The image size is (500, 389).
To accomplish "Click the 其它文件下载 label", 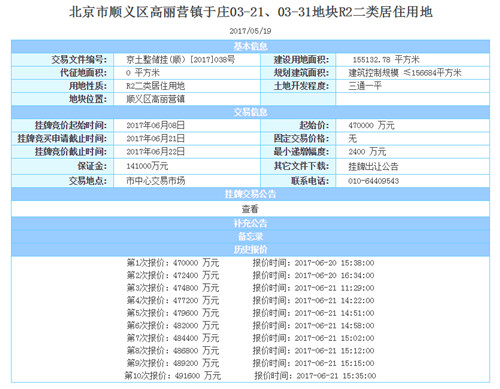I will click(302, 166).
